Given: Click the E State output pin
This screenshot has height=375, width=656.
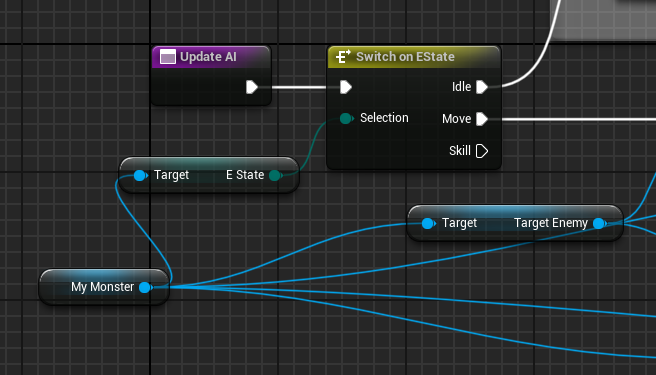Looking at the screenshot, I should tap(275, 175).
